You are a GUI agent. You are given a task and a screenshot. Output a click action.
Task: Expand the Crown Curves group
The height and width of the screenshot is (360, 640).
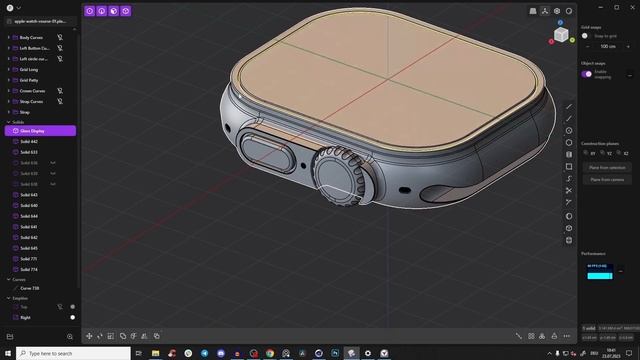(9, 91)
